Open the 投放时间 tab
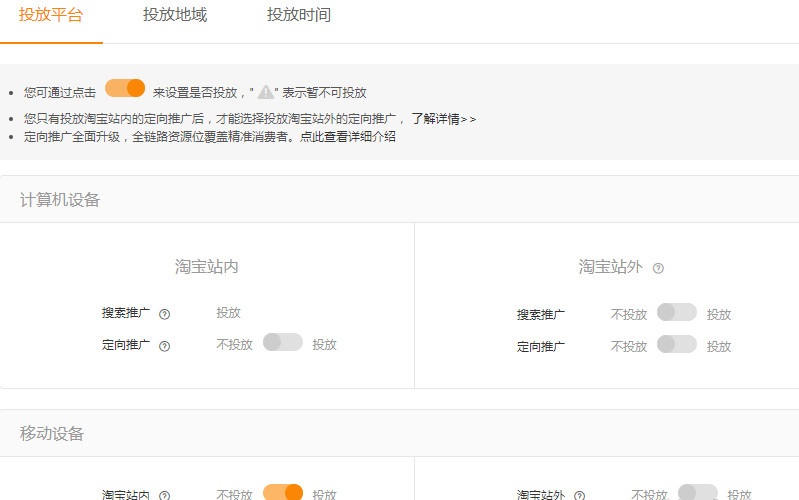The image size is (799, 500). (x=299, y=15)
